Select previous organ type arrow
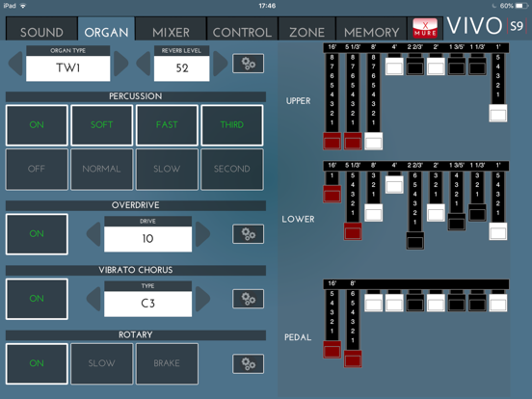The width and height of the screenshot is (532, 399). click(15, 64)
